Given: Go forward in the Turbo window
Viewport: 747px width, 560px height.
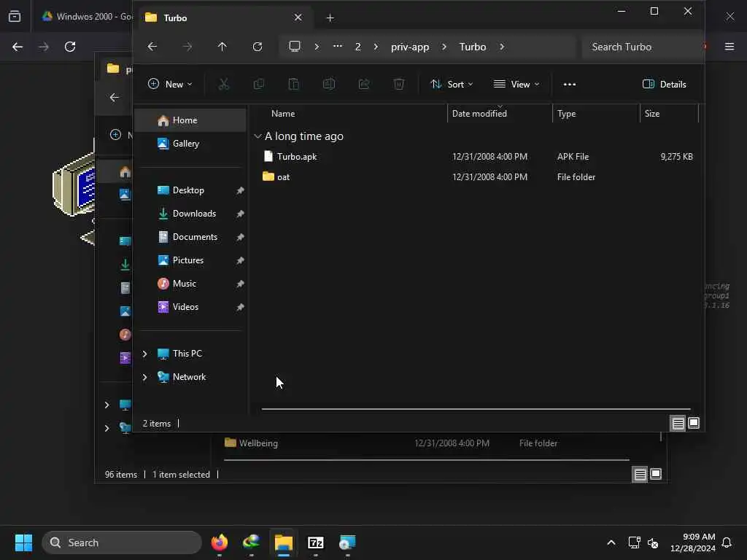Looking at the screenshot, I should pyautogui.click(x=187, y=47).
